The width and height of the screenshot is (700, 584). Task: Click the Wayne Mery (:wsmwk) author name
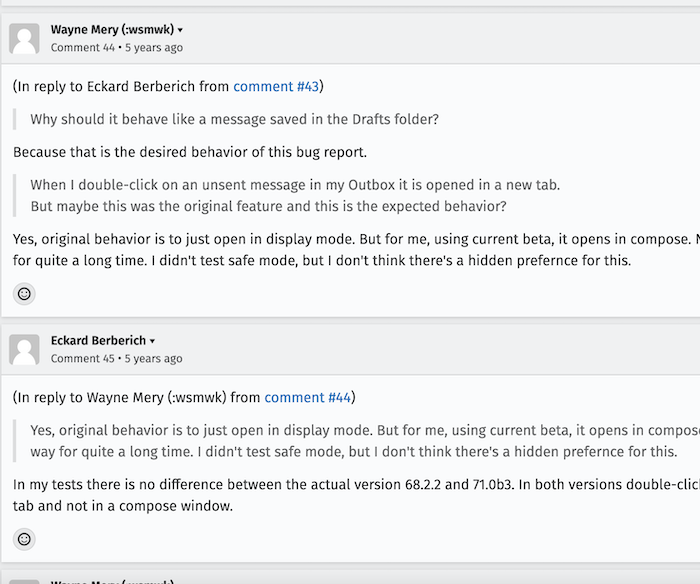tap(112, 29)
